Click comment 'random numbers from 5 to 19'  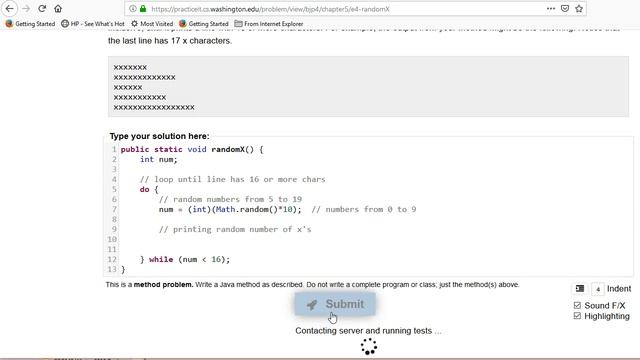coord(230,199)
